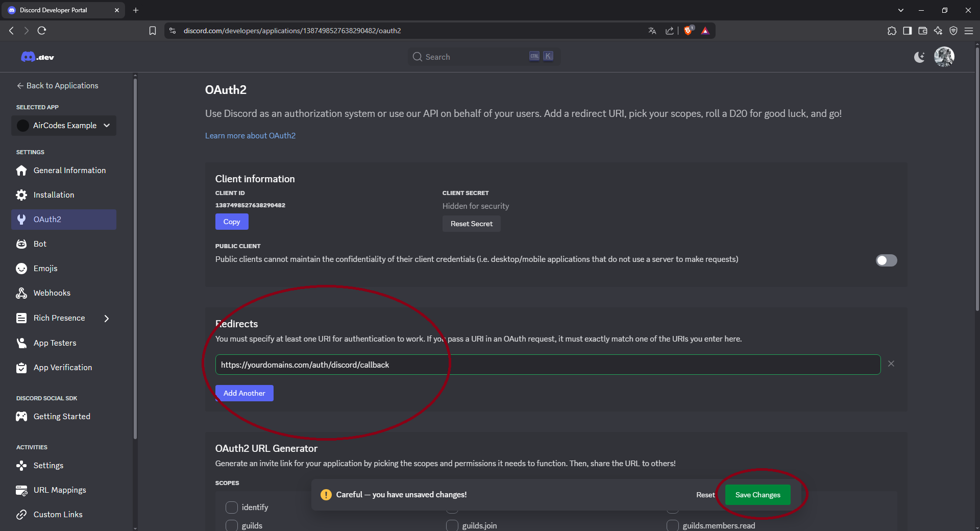
Task: Click Reset to discard unsaved changes
Action: pyautogui.click(x=705, y=495)
